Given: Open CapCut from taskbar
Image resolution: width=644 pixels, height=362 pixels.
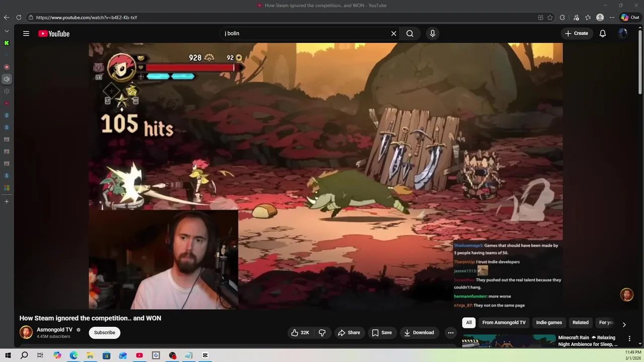Looking at the screenshot, I should (x=205, y=355).
